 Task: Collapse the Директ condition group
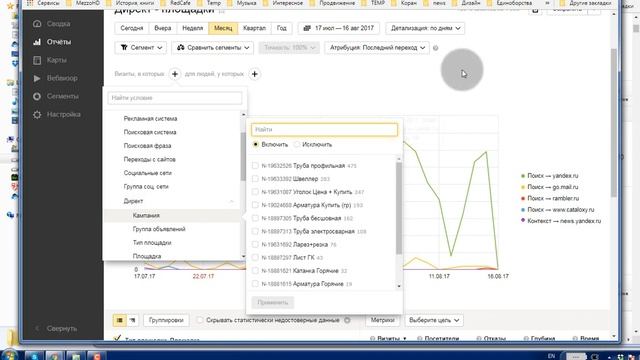click(231, 201)
